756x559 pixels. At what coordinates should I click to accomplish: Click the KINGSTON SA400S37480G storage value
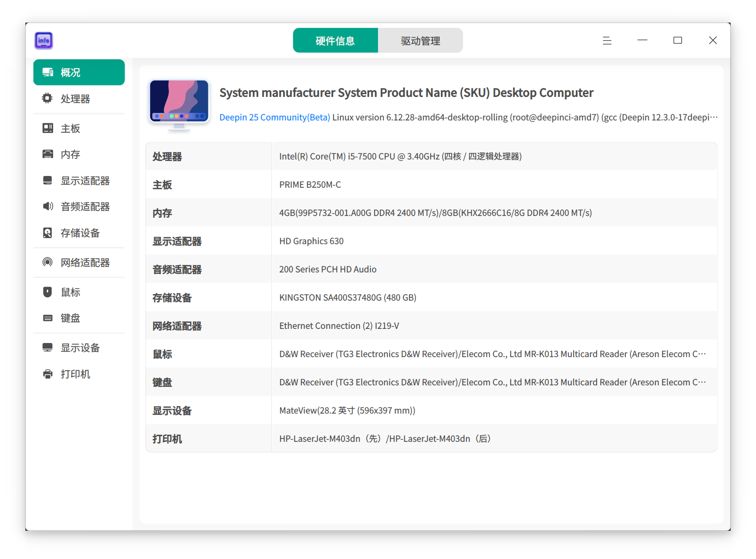[347, 297]
